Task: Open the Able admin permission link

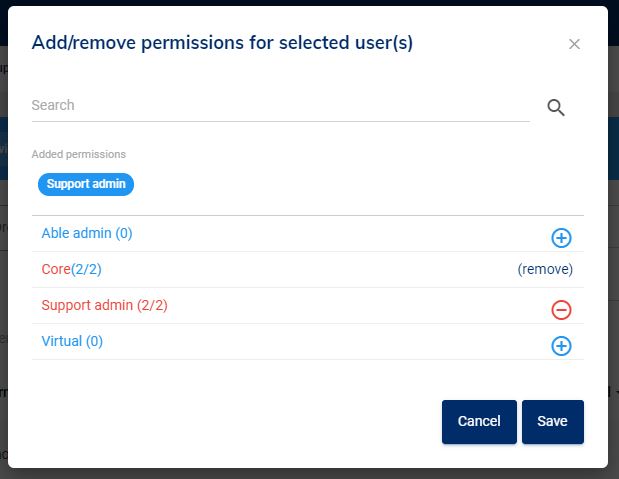Action: coord(76,233)
